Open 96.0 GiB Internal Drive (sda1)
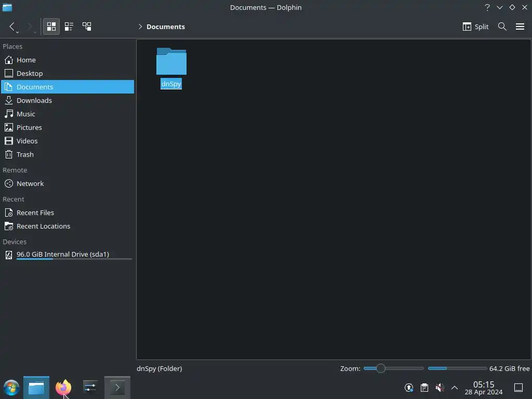Screen dimensions: 532x399 (x=67, y=255)
